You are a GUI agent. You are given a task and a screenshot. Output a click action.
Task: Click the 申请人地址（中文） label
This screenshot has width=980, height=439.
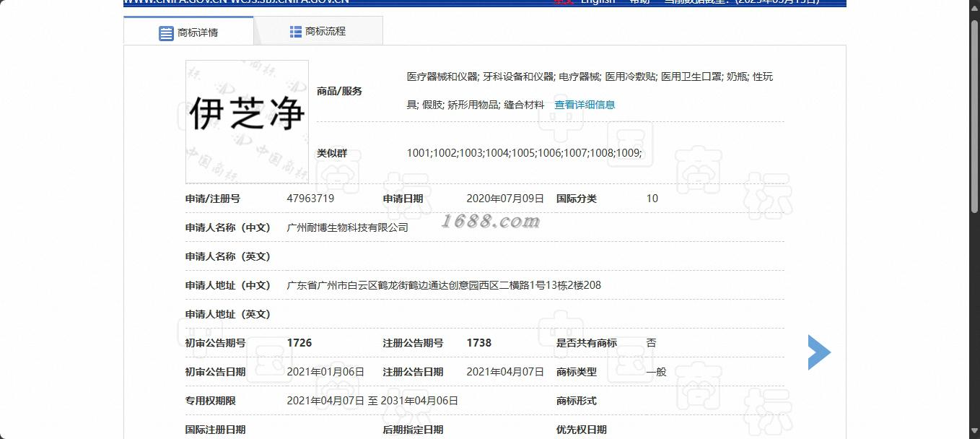tap(228, 285)
